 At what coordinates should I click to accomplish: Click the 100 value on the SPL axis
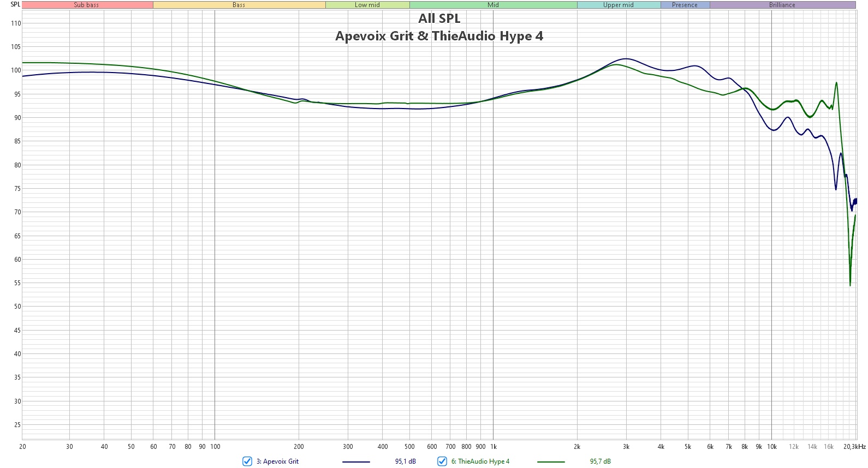16,70
